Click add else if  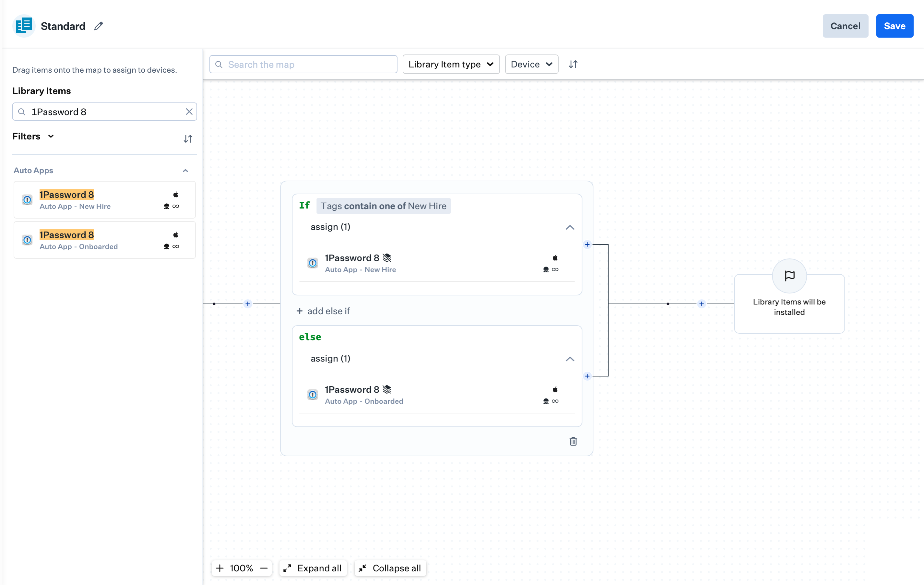tap(323, 311)
